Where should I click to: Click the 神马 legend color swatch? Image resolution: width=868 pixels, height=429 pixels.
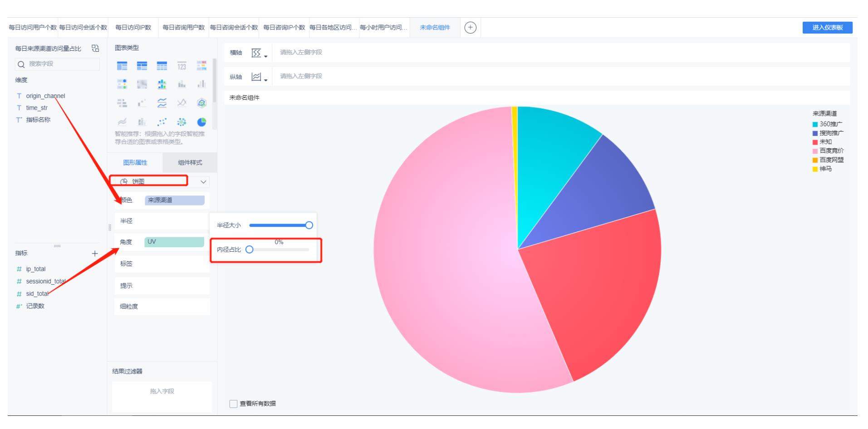(x=815, y=169)
